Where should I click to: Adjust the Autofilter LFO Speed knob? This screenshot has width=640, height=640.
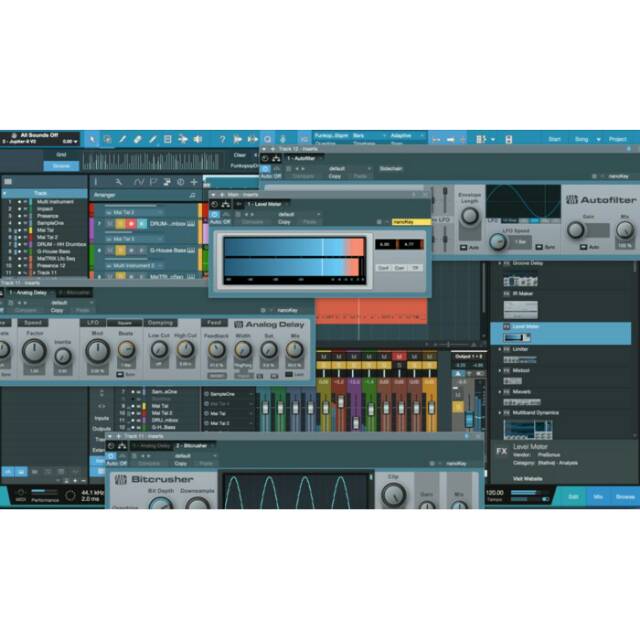coord(498,242)
